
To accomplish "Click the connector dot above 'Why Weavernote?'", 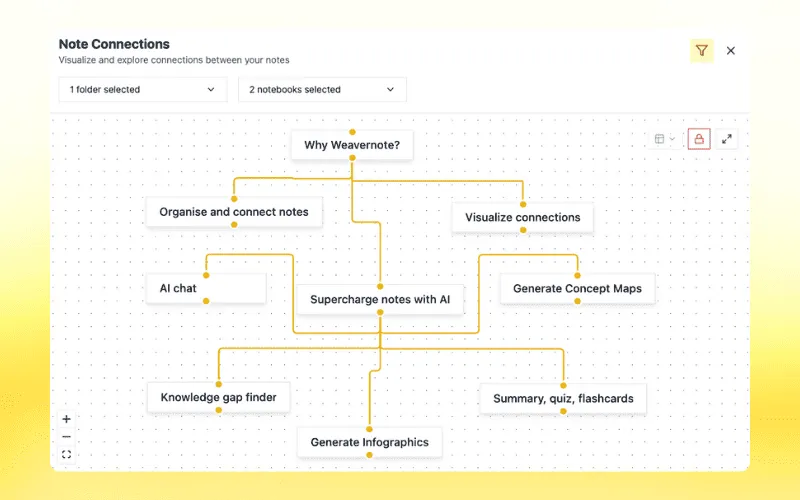I will click(x=352, y=131).
